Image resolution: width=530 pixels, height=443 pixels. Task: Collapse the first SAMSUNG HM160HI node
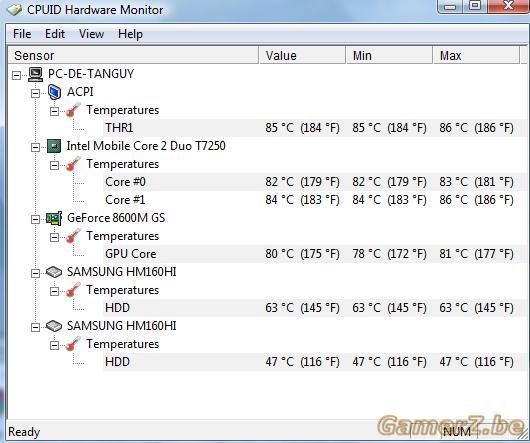coord(35,273)
